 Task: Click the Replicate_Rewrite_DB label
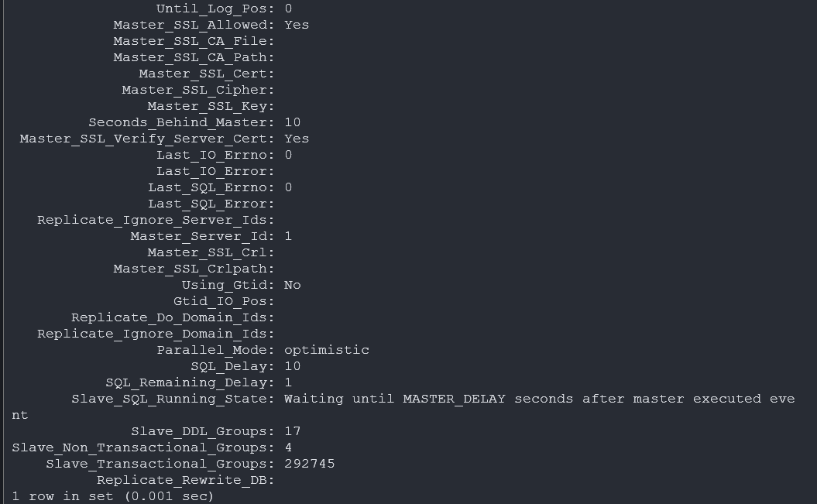pos(184,480)
